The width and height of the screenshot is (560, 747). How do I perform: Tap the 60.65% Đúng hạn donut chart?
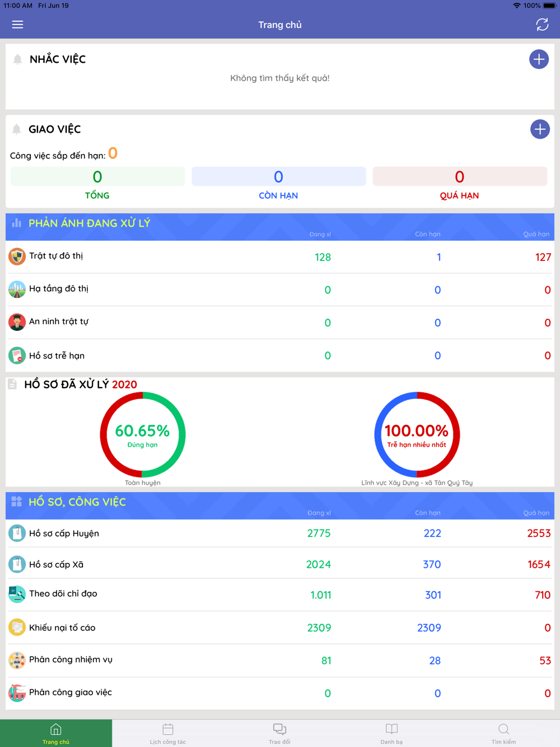[x=143, y=435]
